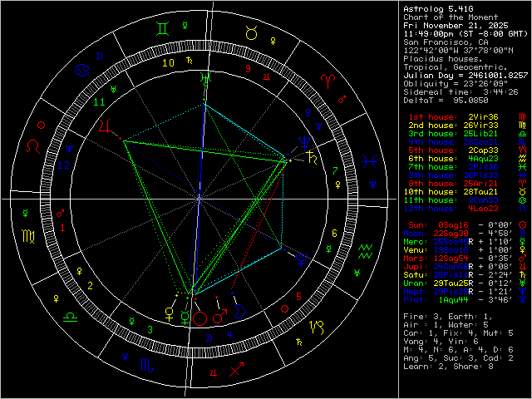Click the Taurus glyph ending the 10th house row
532x399 pixels.
coord(523,192)
